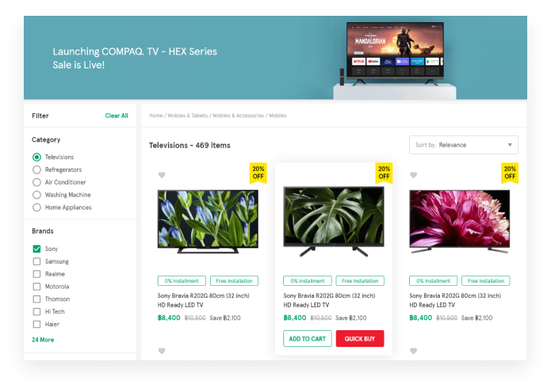
Task: Open the Sort by Relevance dropdown
Action: (x=464, y=145)
